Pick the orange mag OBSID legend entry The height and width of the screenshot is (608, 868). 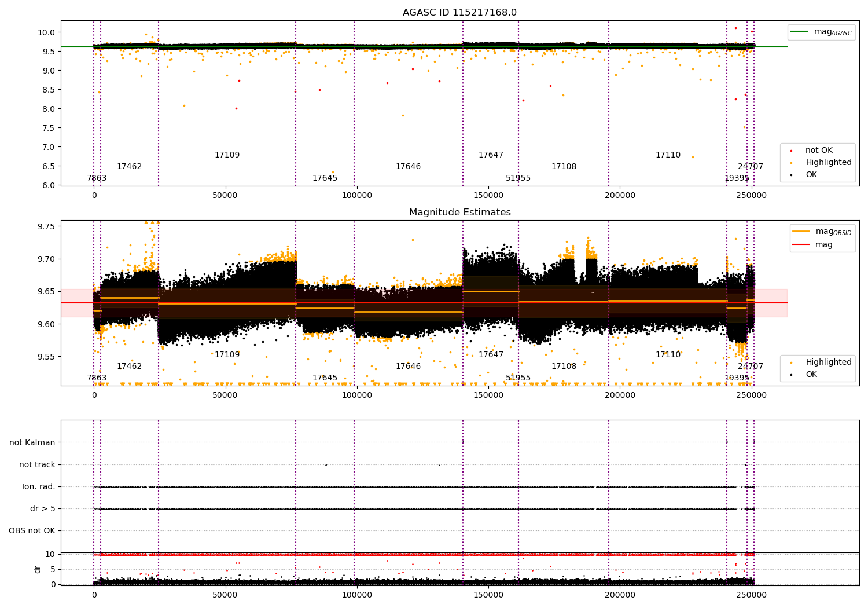[x=822, y=232]
